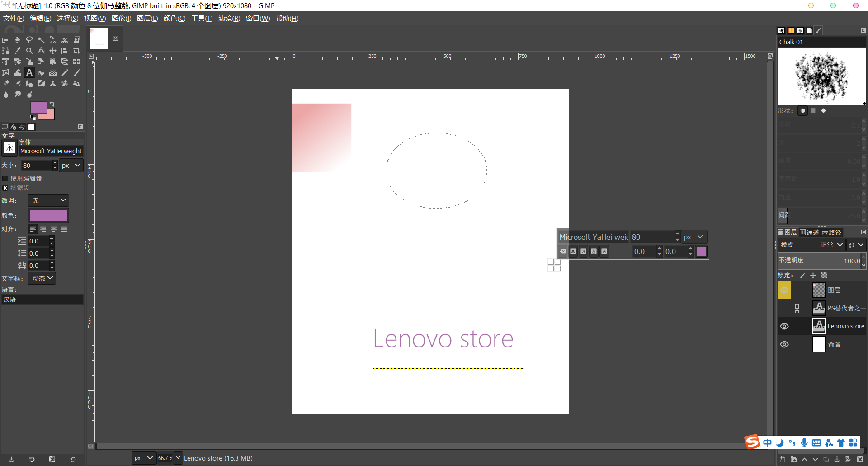Open the layer 模式 正常 dropdown
The image size is (868, 466).
(811, 245)
